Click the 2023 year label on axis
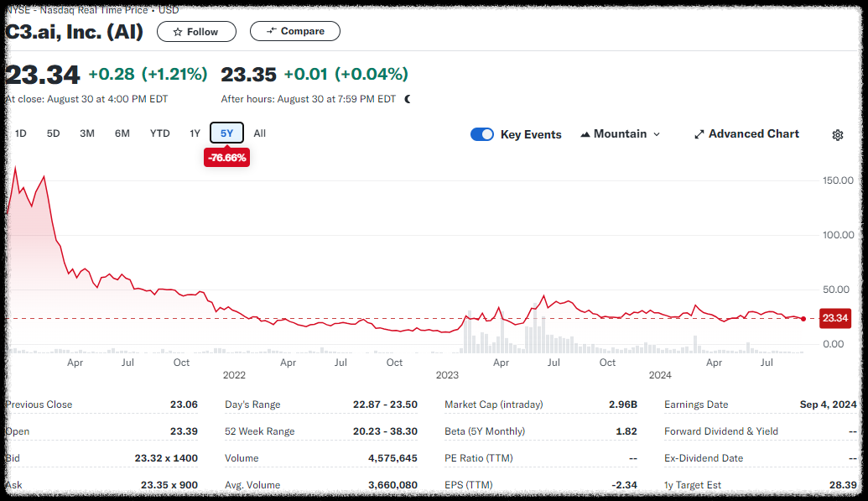Image resolution: width=868 pixels, height=501 pixels. pyautogui.click(x=447, y=375)
